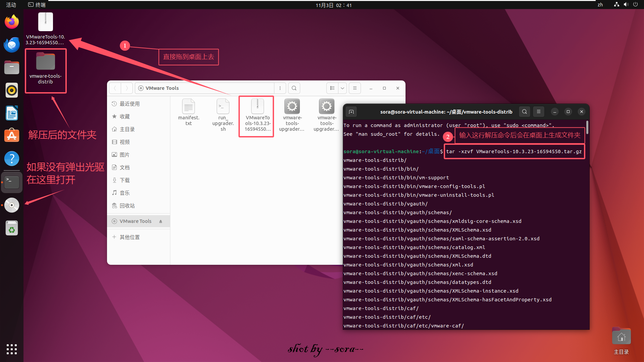This screenshot has width=644, height=362.
Task: Select run_upgrader.sh script file
Action: tap(223, 115)
